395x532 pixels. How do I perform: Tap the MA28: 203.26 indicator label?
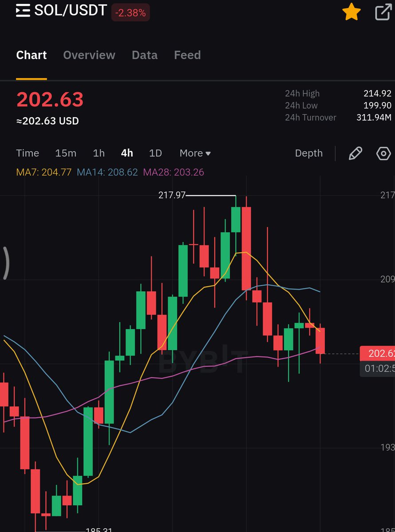click(174, 172)
